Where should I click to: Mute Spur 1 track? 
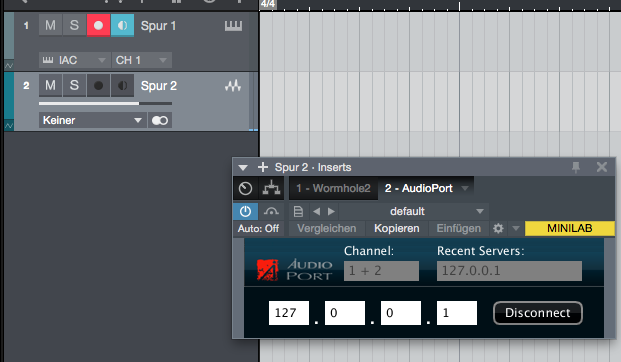click(50, 25)
